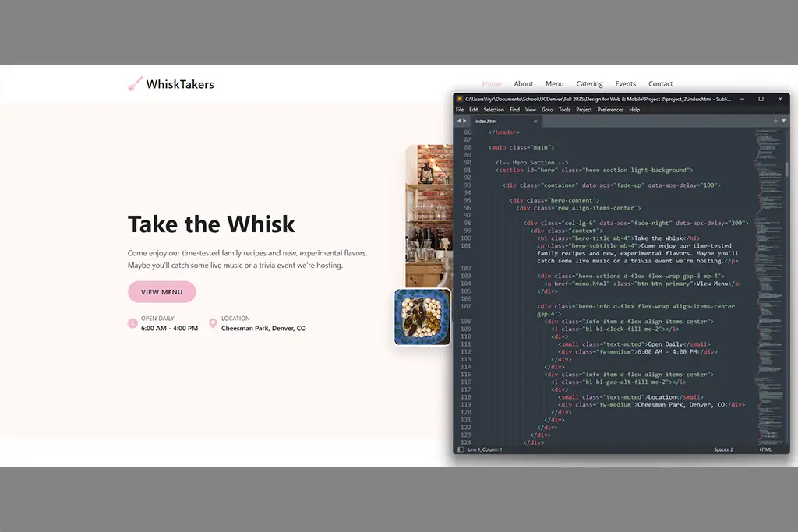The image size is (798, 532).
Task: Add a new tab with plus icon
Action: pos(775,121)
